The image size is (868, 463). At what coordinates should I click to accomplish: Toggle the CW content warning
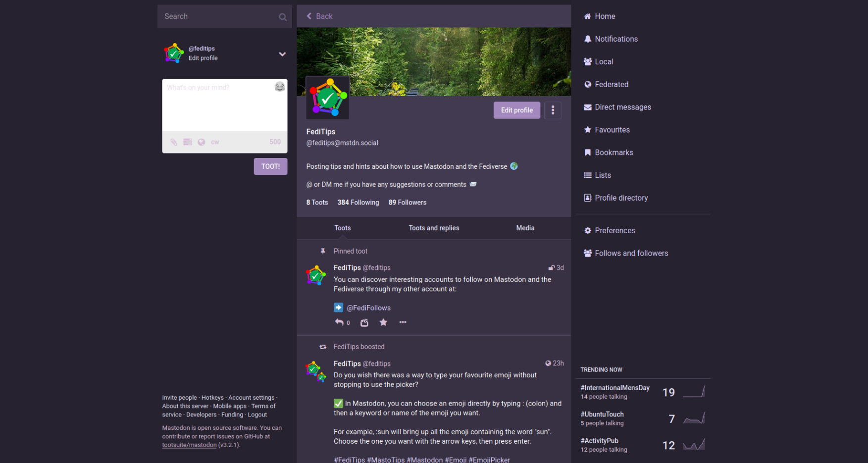(x=215, y=142)
